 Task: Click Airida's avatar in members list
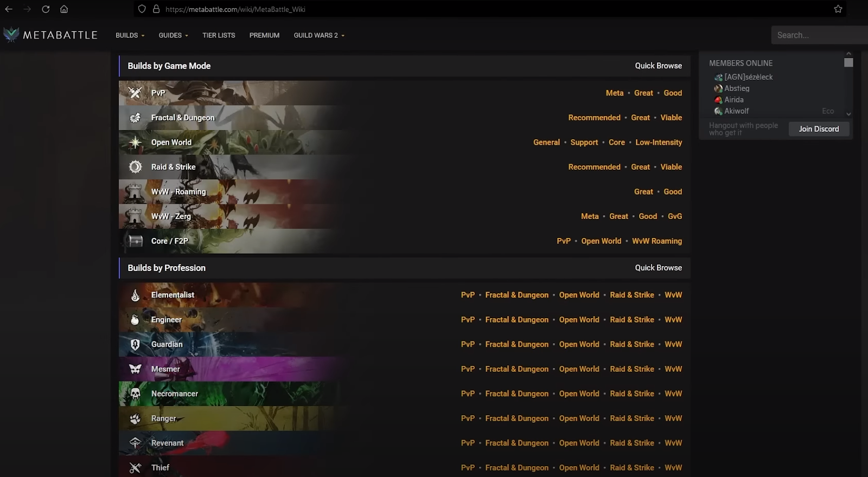[x=718, y=100]
